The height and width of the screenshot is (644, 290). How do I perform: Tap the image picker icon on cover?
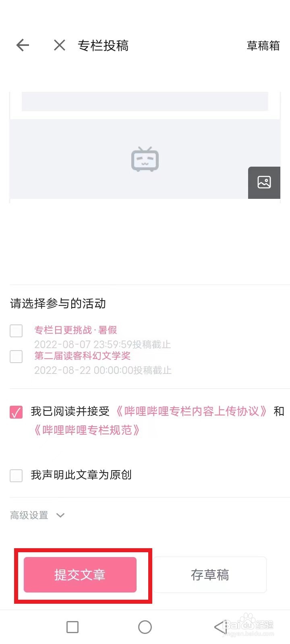[264, 182]
